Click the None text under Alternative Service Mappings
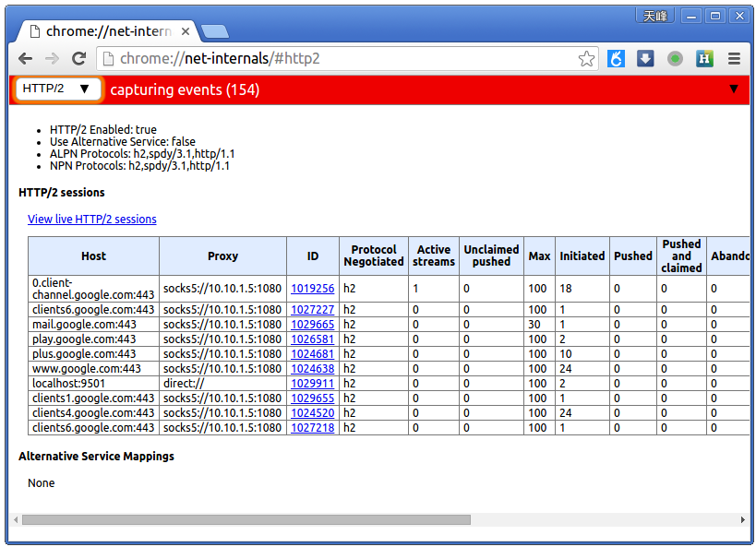756x547 pixels. click(x=41, y=483)
